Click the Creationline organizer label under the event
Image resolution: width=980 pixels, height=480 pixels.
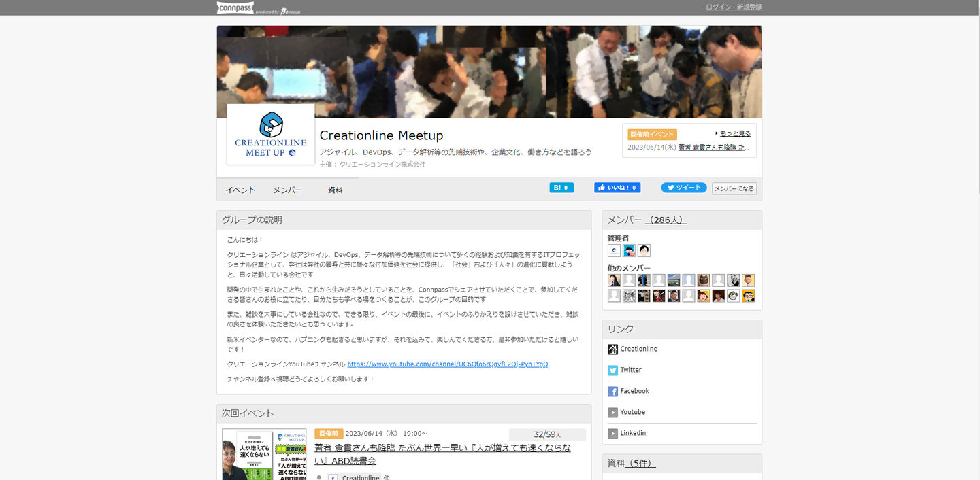(354, 477)
